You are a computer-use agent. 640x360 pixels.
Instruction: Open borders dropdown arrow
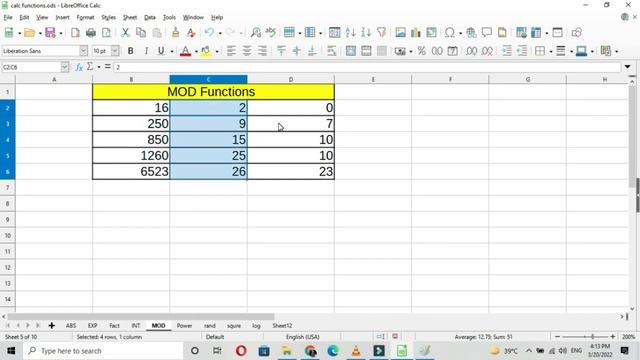[x=551, y=51]
